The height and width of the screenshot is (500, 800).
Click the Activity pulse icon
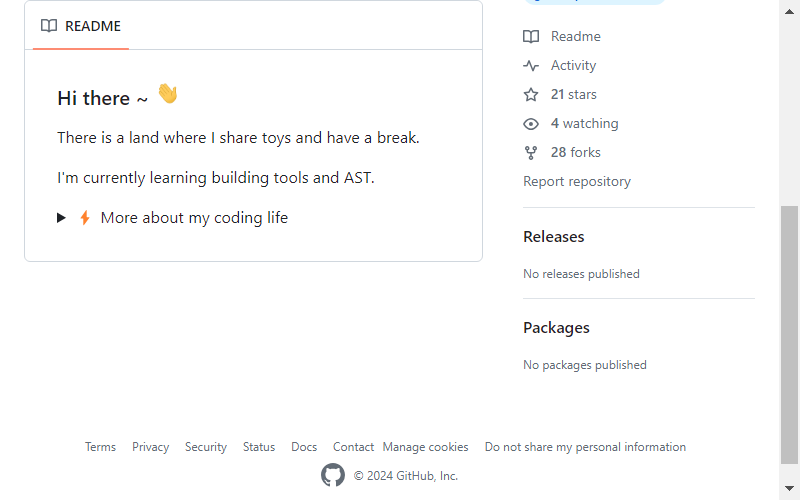coord(531,66)
